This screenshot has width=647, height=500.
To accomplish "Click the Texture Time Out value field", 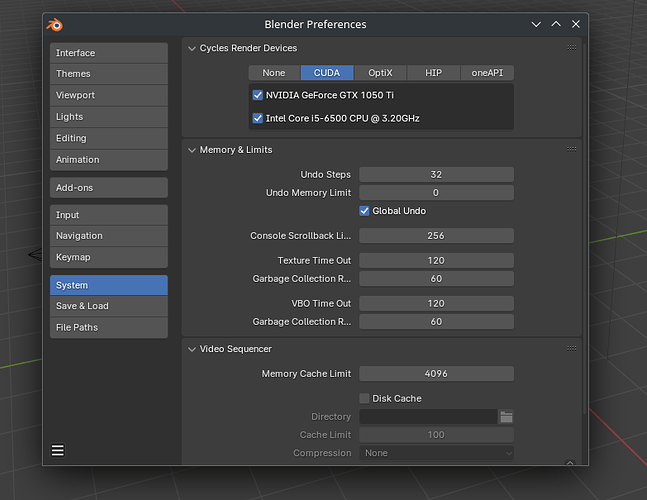I will click(437, 260).
